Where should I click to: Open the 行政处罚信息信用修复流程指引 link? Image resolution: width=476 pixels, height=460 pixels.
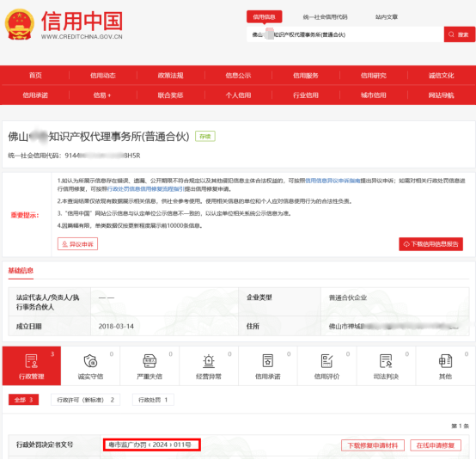[x=146, y=189]
